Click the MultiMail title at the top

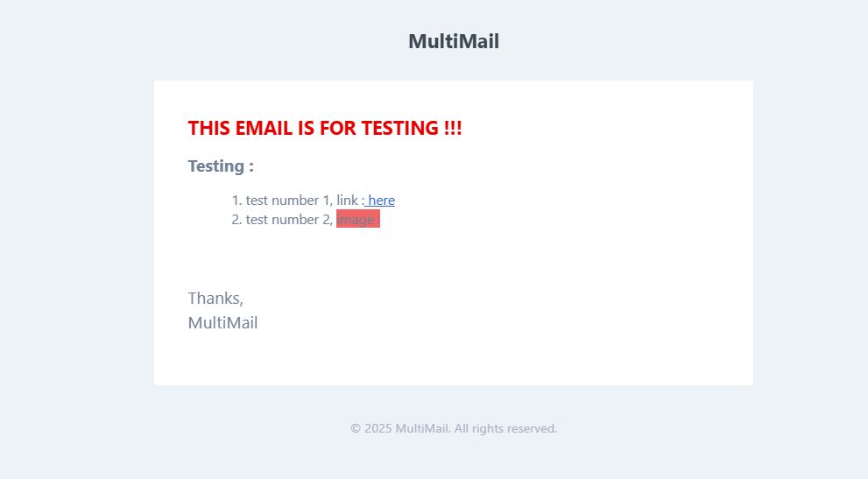(x=454, y=41)
